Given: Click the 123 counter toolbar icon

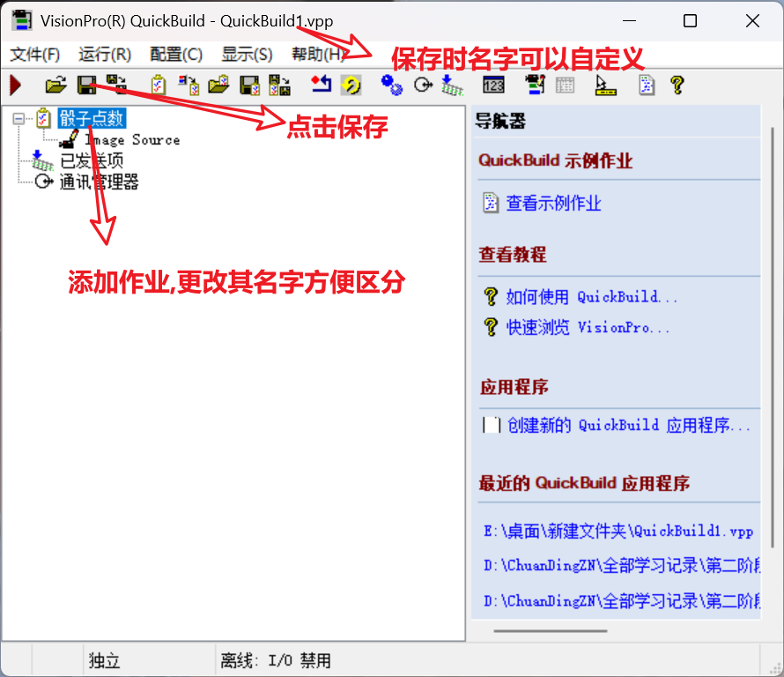Looking at the screenshot, I should click(493, 85).
